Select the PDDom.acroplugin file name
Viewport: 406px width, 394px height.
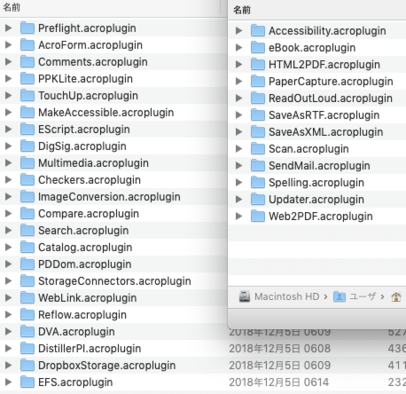(85, 264)
